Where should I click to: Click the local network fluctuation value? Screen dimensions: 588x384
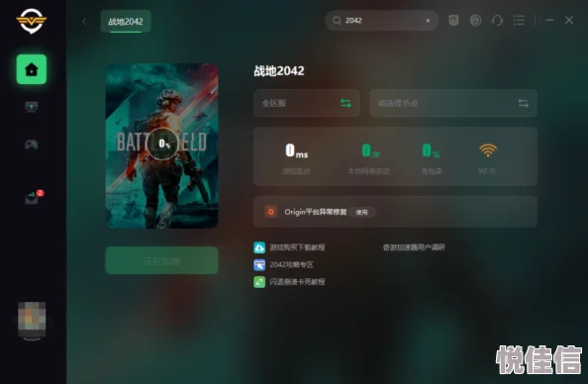point(370,150)
